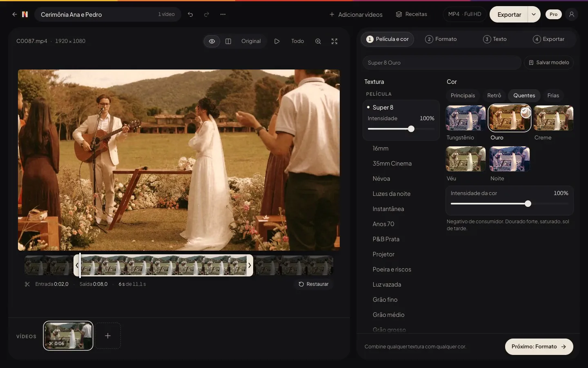The image size is (588, 368).
Task: Click the trim scissors icon near Entrada
Action: [27, 284]
